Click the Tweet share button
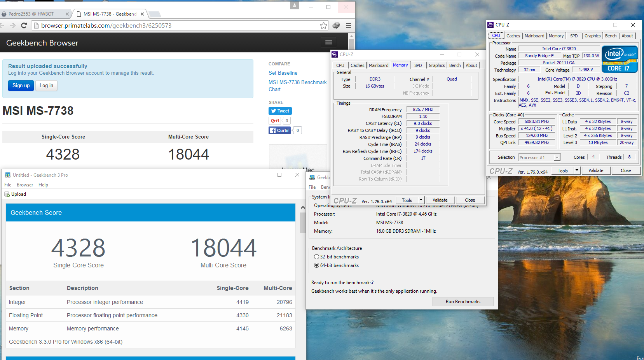Screen dimensions: 644x360 [x=280, y=111]
